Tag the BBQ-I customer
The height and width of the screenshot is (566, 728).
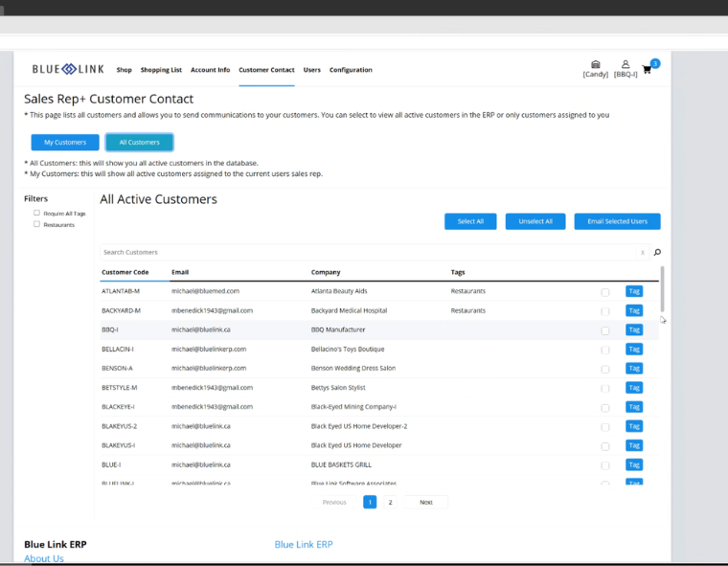634,329
